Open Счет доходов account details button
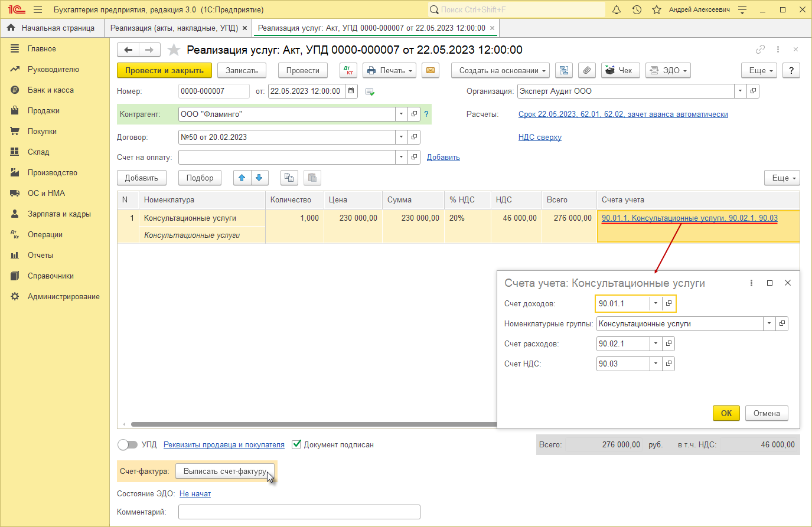Viewport: 812px width, 527px height. tap(668, 303)
